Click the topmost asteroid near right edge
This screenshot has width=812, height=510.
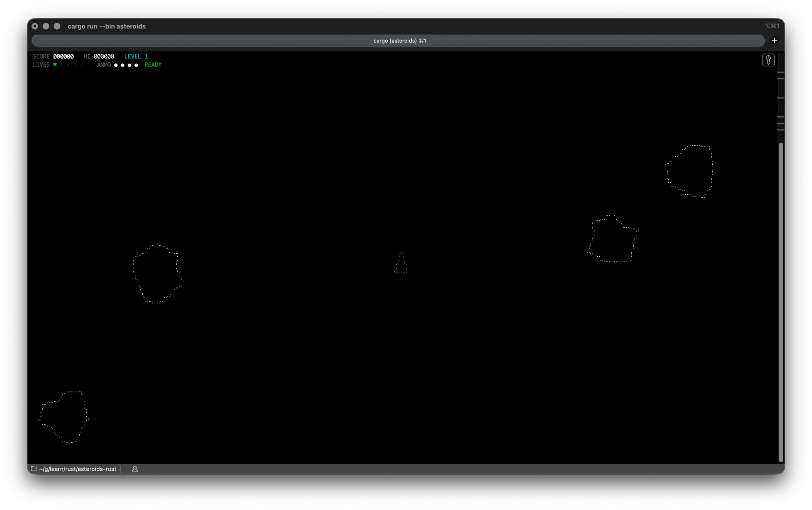click(690, 171)
